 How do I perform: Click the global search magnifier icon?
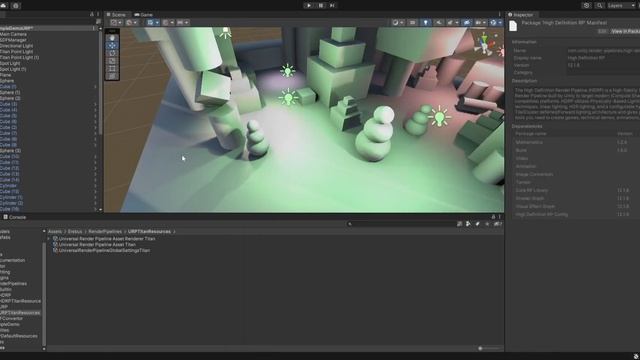tap(600, 5)
